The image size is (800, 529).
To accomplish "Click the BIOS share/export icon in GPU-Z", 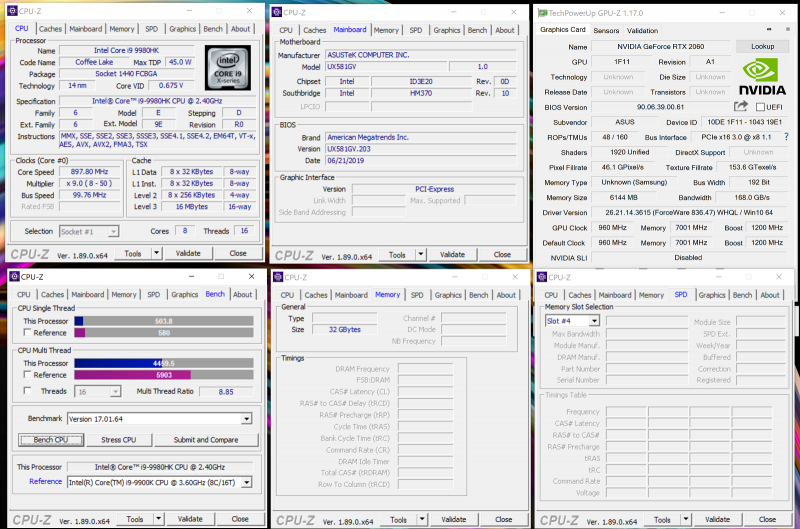I will point(741,106).
